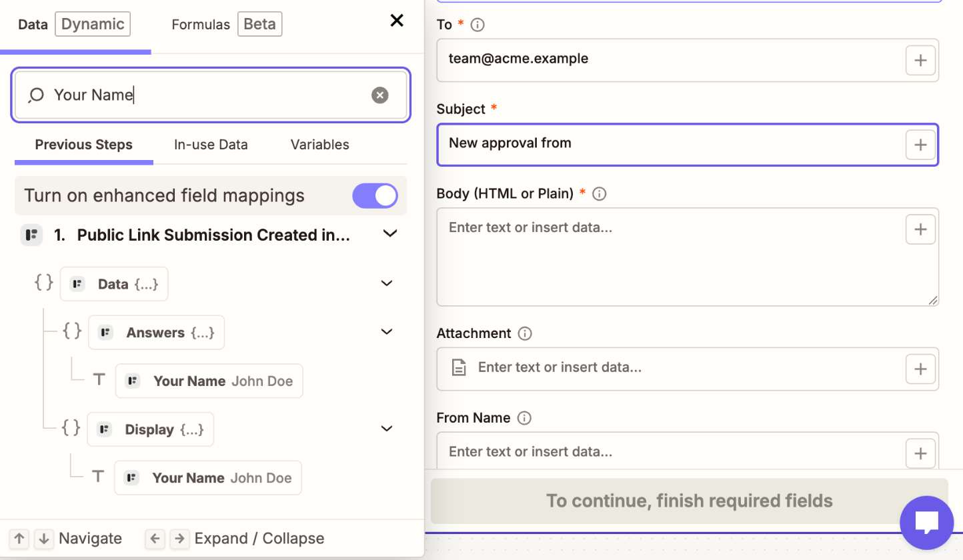963x560 pixels.
Task: Collapse the Public Link Submission Created step
Action: [x=390, y=234]
